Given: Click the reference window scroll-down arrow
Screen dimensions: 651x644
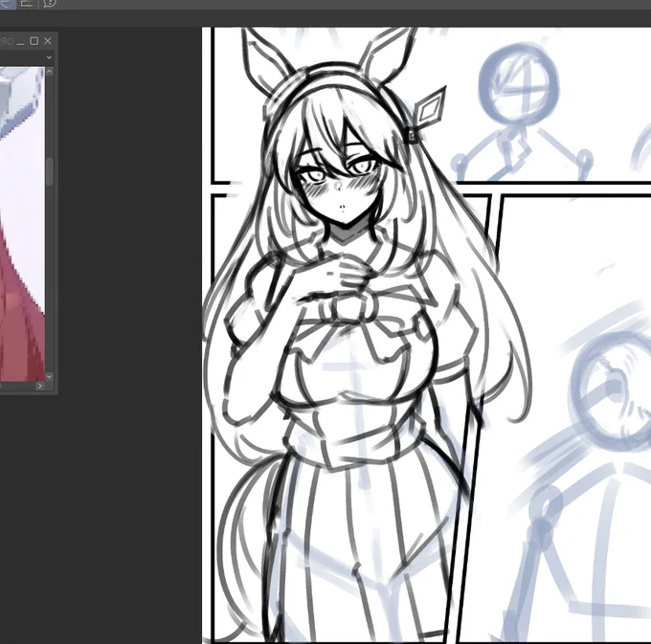Looking at the screenshot, I should 50,376.
